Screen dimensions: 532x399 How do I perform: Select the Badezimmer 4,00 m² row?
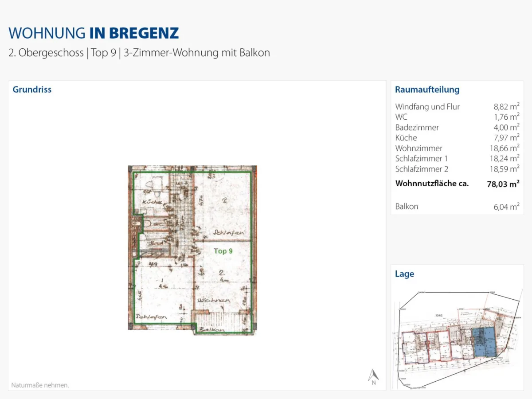tap(457, 127)
